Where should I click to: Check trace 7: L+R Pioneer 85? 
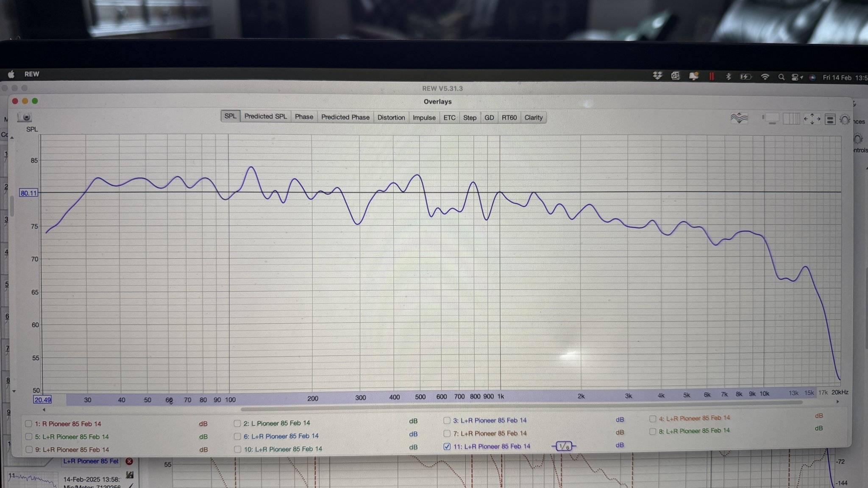[447, 433]
